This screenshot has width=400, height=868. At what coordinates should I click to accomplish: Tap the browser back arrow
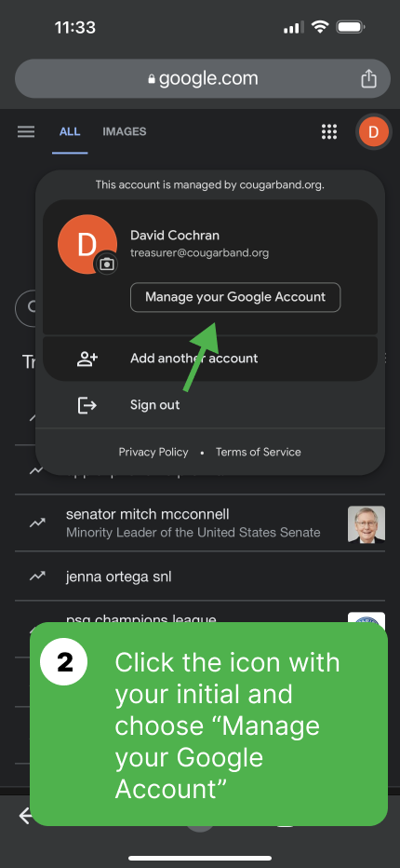(x=25, y=816)
